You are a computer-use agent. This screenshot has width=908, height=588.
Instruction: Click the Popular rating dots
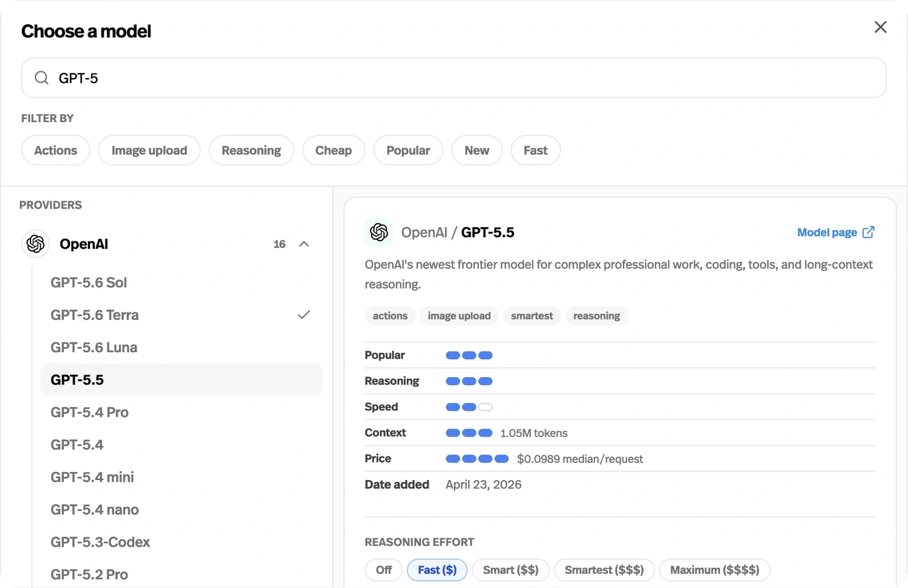469,355
